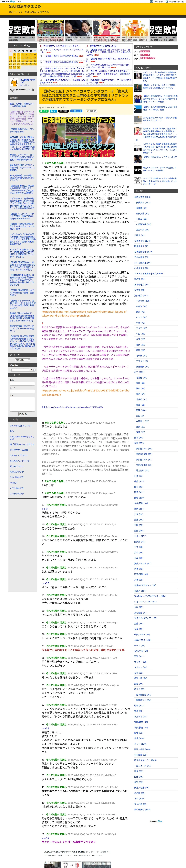Go to previous month with << arrow
The image size is (186, 868).
click(15, 45)
